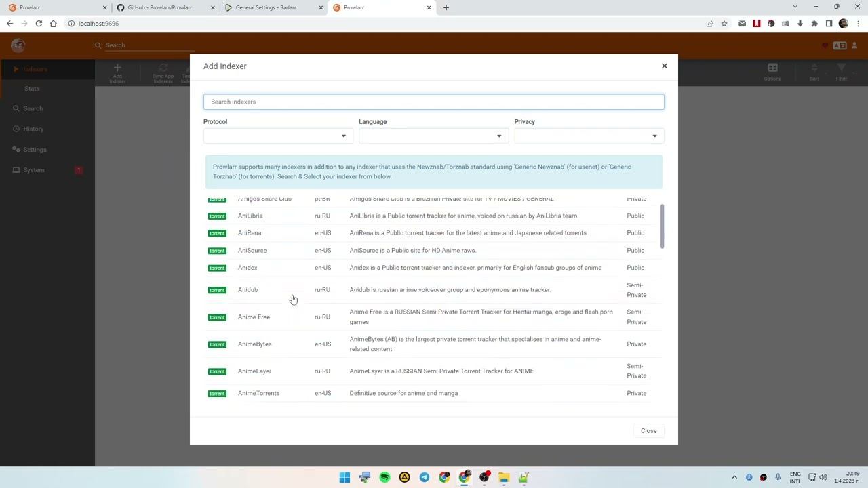Select the AniLibria indexer row
This screenshot has width=868, height=488.
coord(433,216)
